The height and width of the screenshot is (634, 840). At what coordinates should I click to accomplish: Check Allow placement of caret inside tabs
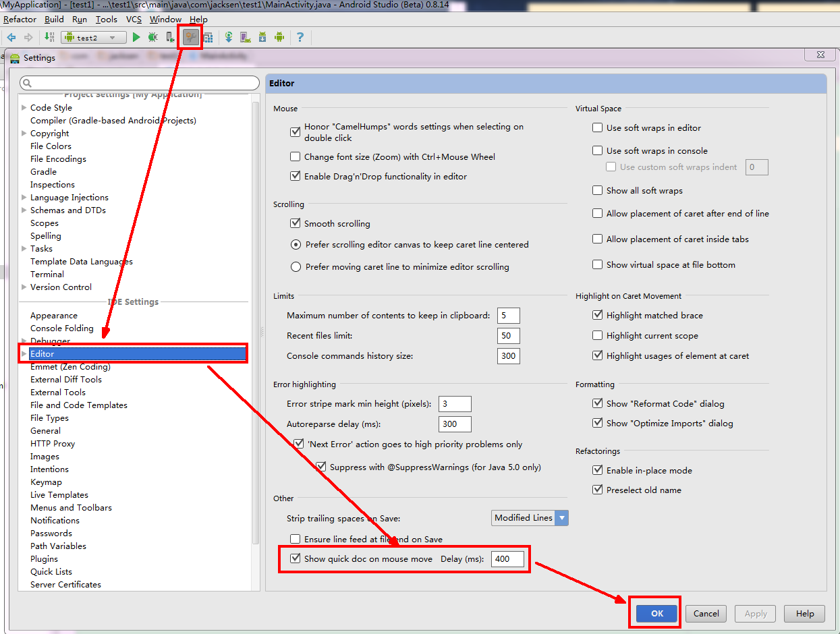[x=597, y=239]
